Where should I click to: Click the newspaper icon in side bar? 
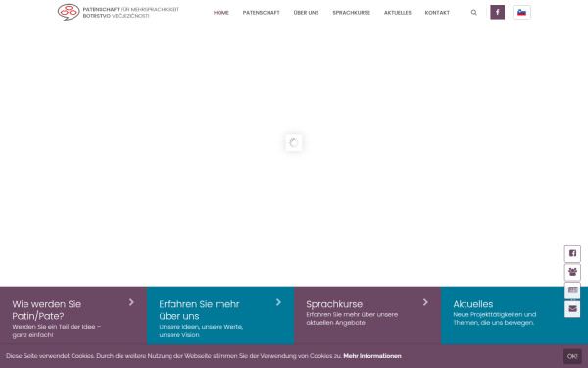[x=572, y=290]
